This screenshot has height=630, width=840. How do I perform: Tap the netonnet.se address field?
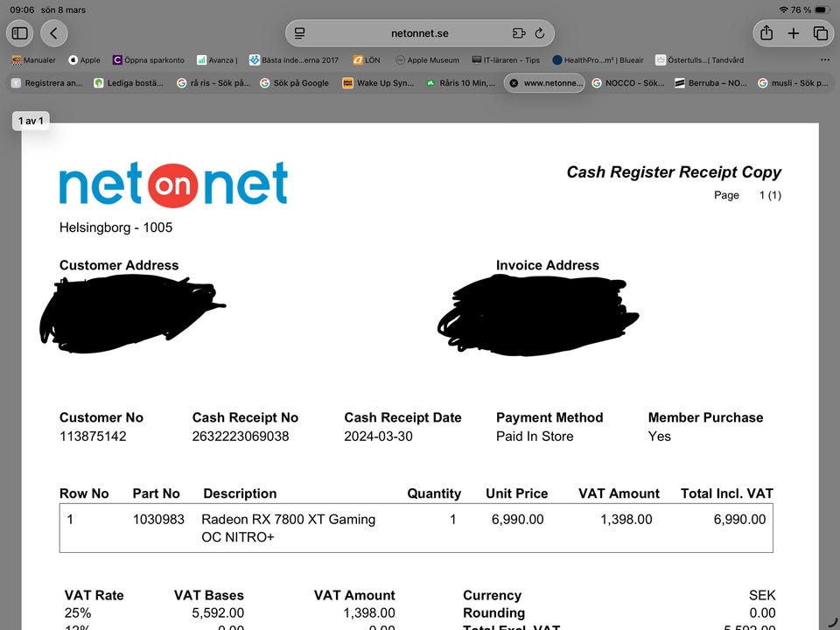pos(419,33)
